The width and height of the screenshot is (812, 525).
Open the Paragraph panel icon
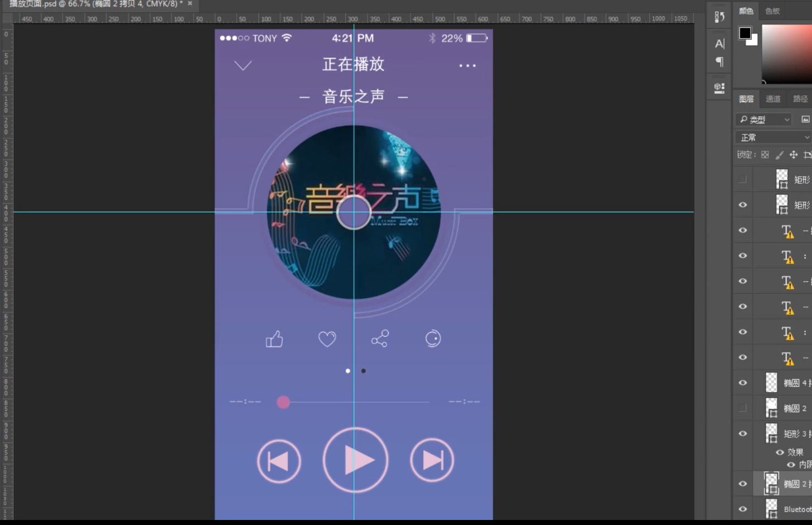point(719,61)
